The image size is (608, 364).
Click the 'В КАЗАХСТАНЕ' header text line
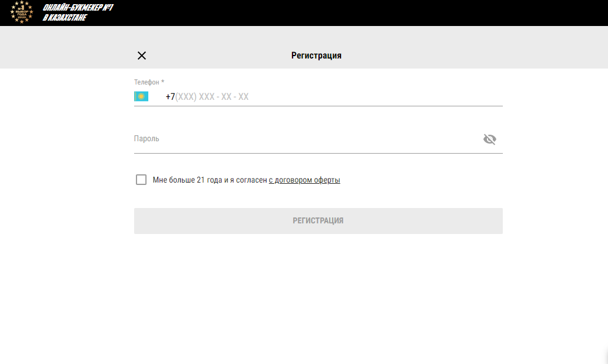[64, 18]
